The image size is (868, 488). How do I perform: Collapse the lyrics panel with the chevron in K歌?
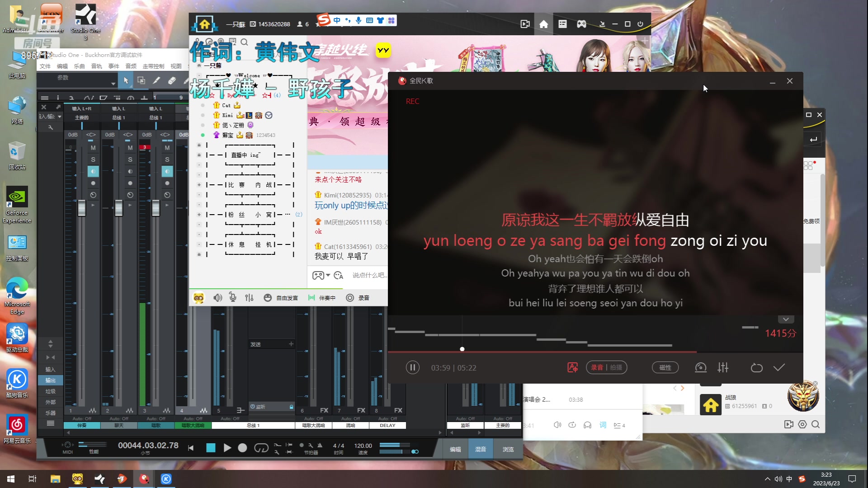click(786, 319)
